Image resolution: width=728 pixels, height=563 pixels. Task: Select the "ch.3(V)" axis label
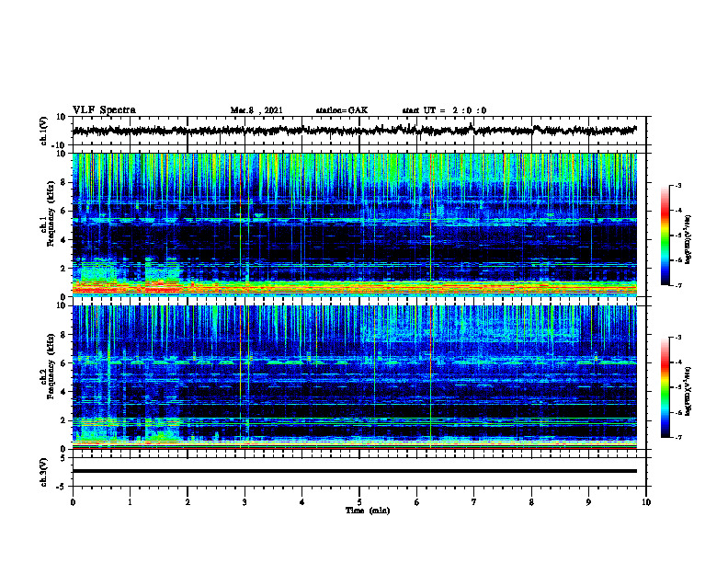[x=43, y=472]
